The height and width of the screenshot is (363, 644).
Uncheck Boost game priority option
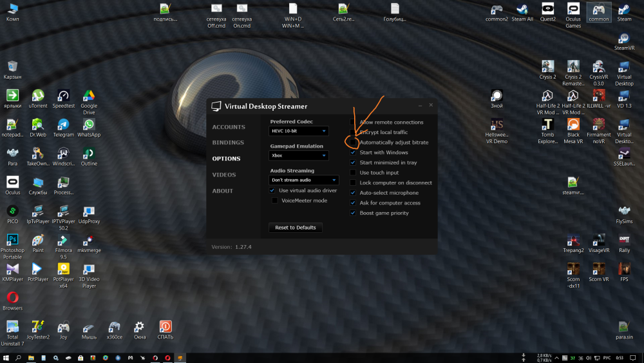tap(353, 213)
